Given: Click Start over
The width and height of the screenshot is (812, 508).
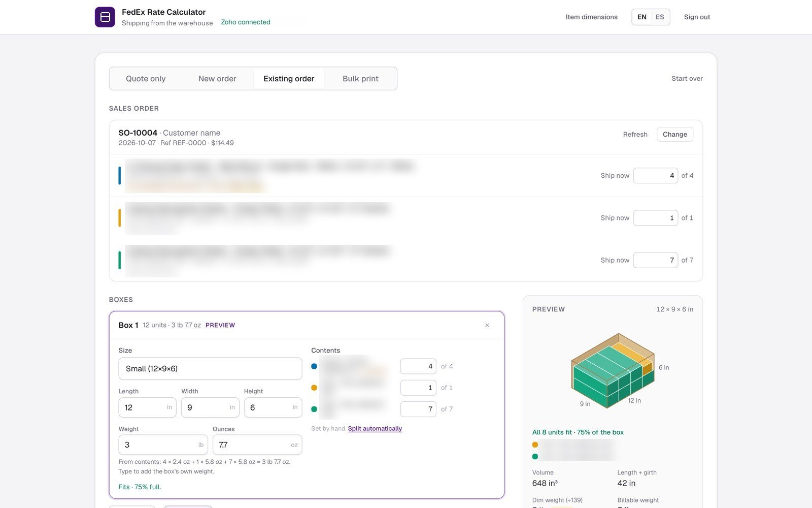Looking at the screenshot, I should (x=687, y=78).
